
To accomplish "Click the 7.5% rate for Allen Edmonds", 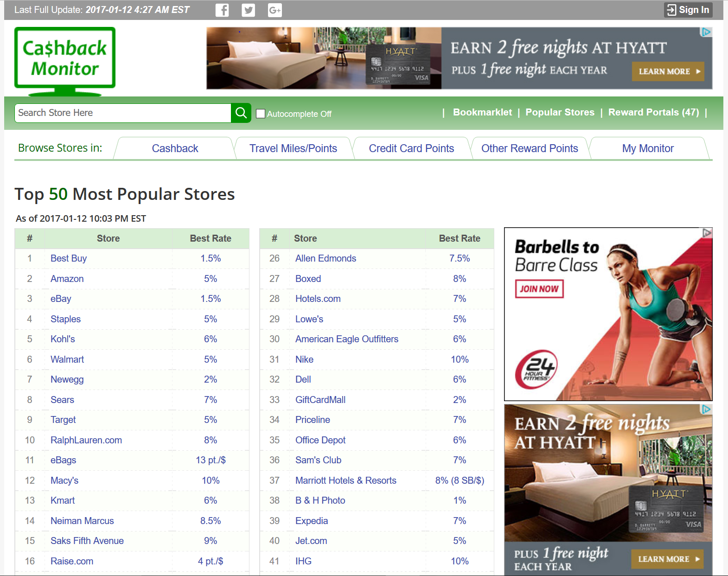I will [460, 258].
